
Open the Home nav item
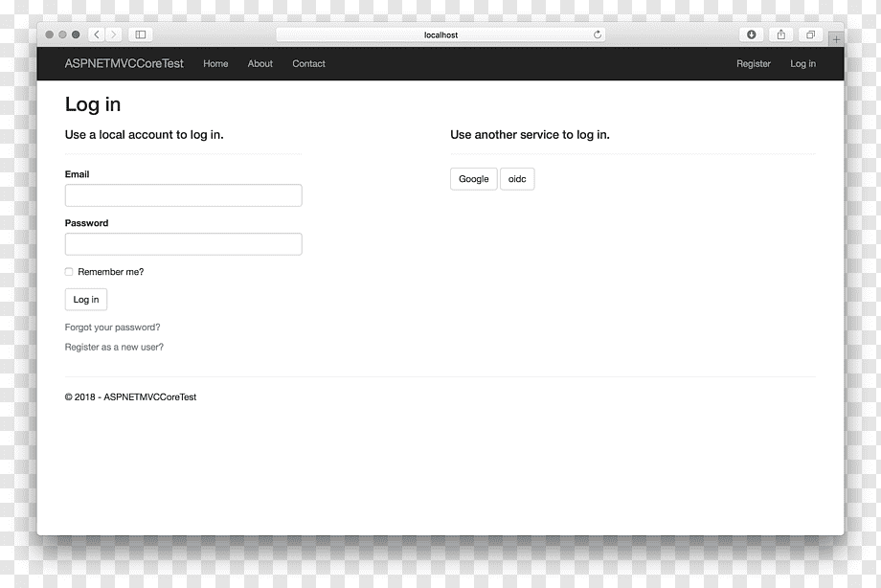(x=215, y=64)
